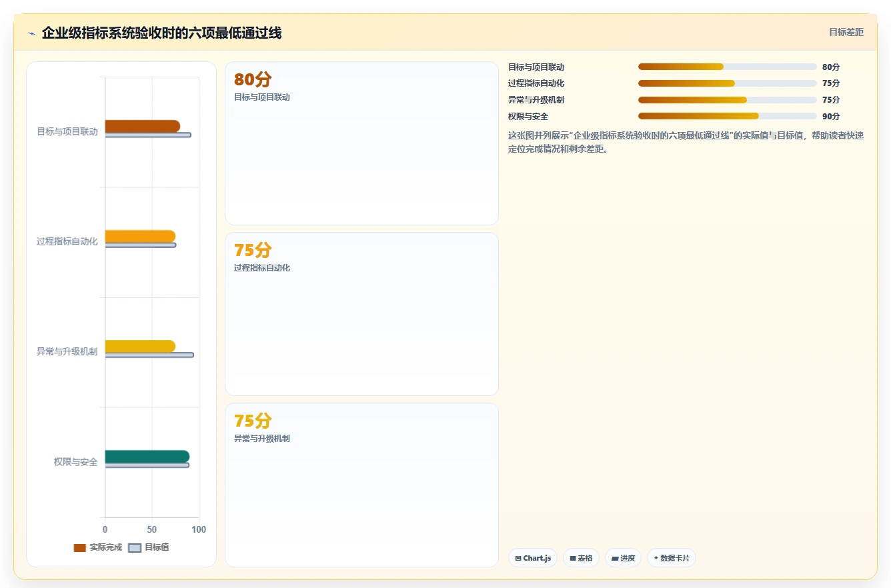Viewport: 891px width, 588px height.
Task: Click the 异常与升级机制 chart axis label
Action: (67, 352)
